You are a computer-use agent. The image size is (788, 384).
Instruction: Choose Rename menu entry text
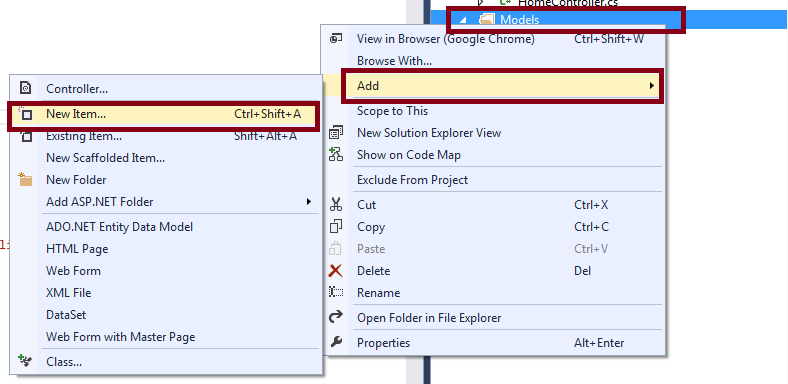[378, 293]
